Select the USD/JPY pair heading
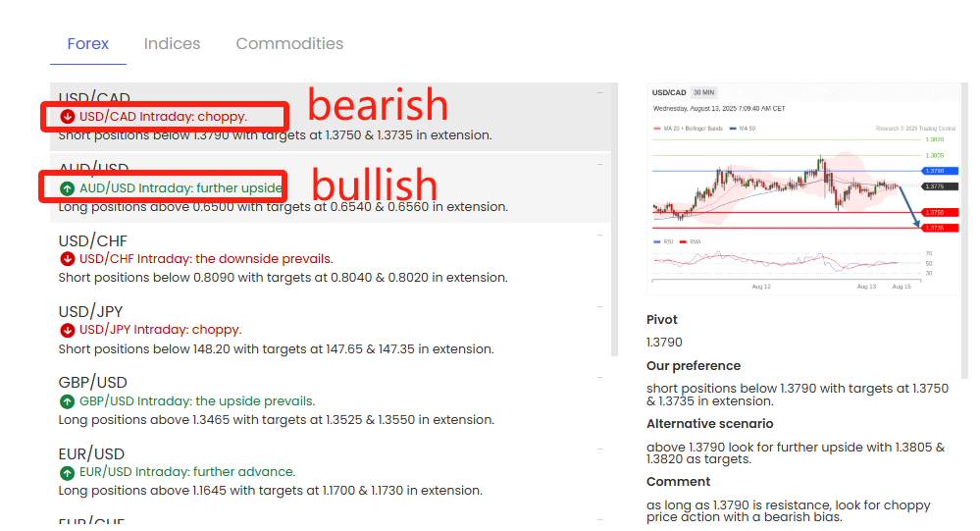 click(x=90, y=311)
